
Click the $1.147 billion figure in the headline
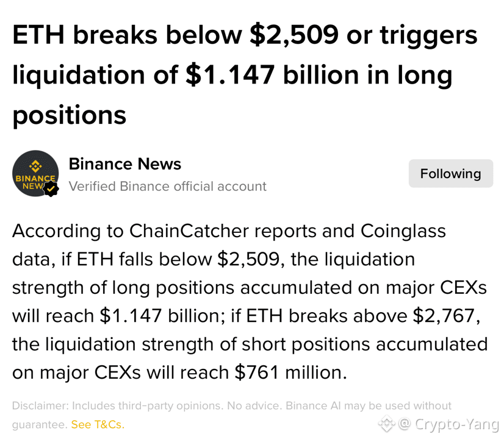click(272, 75)
